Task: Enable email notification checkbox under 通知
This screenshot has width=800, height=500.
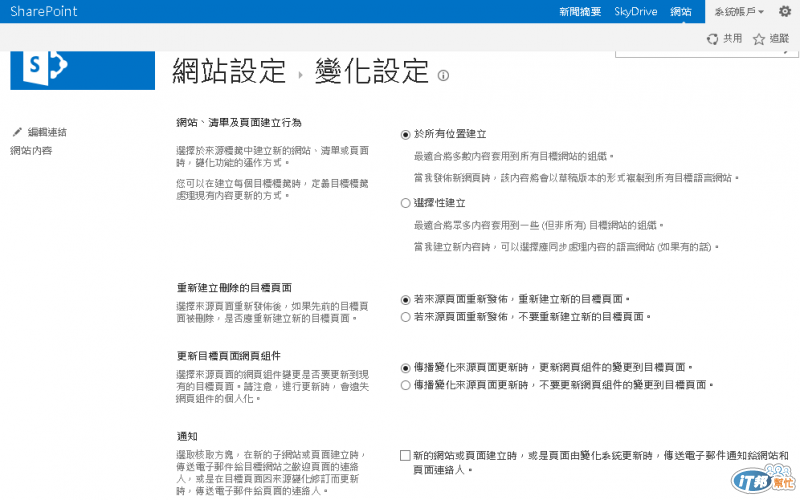Action: 406,456
